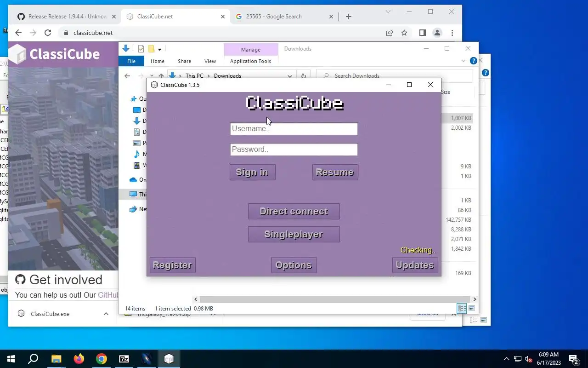
Task: Click the Explorer horizontal scrollbar
Action: point(335,299)
